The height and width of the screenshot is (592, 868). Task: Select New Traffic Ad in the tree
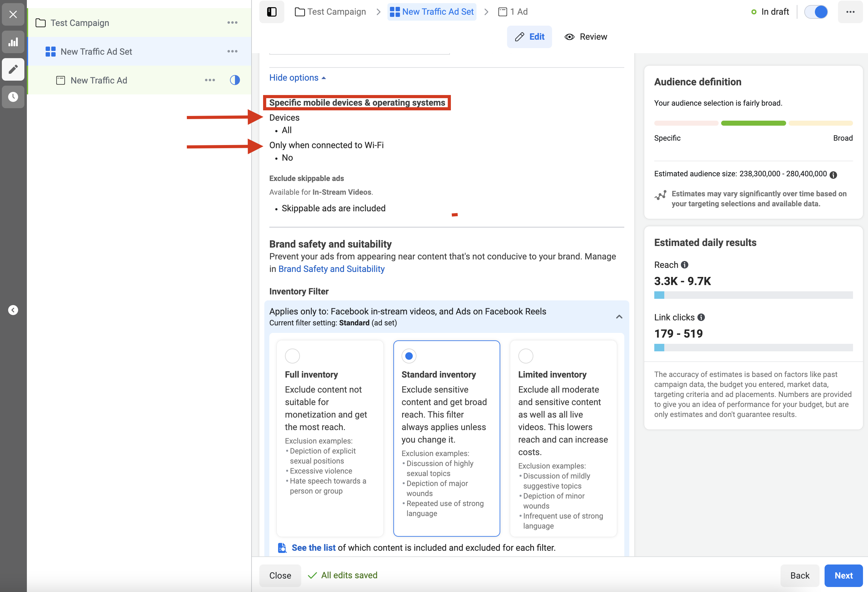[x=99, y=80]
